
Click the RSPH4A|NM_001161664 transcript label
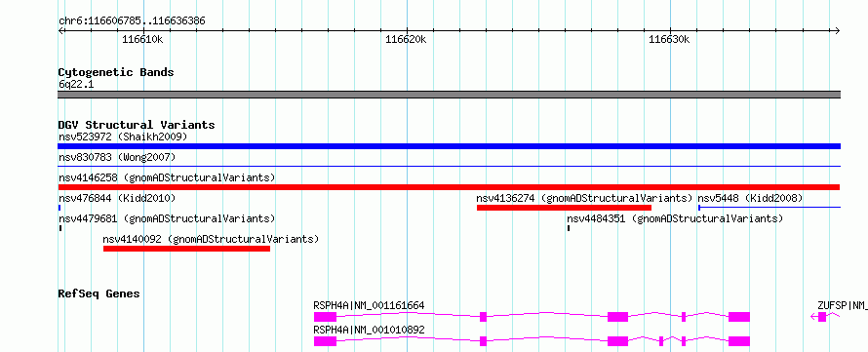[x=369, y=305]
